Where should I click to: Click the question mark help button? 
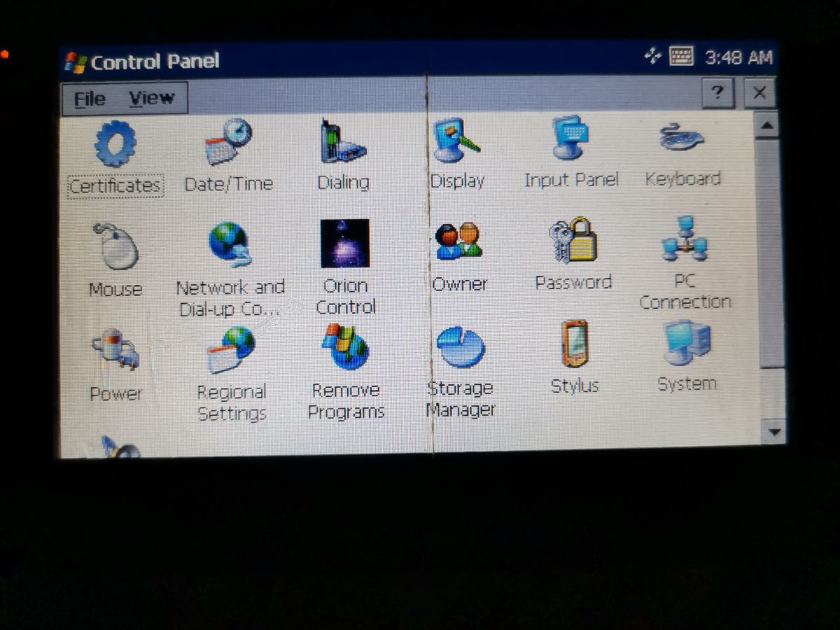pyautogui.click(x=717, y=93)
